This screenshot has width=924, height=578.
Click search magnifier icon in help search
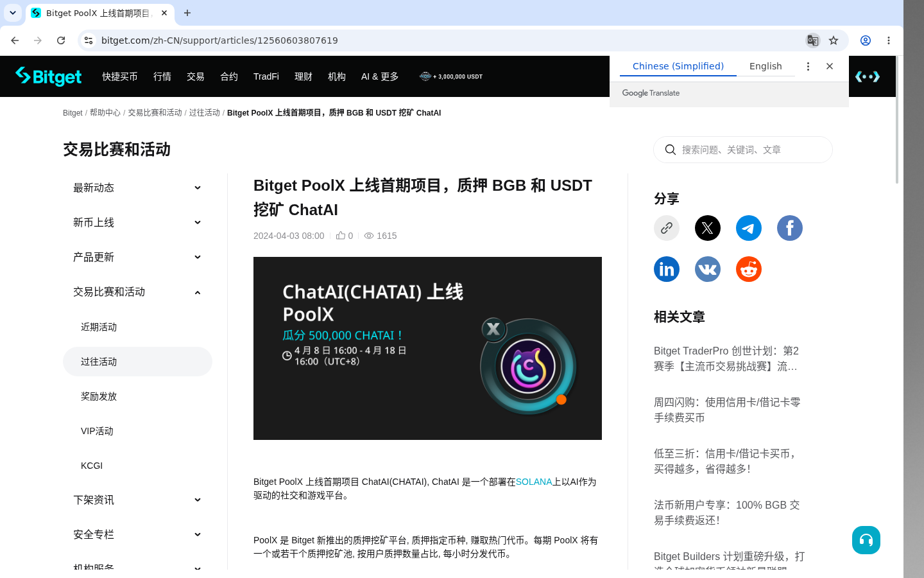[x=671, y=150]
